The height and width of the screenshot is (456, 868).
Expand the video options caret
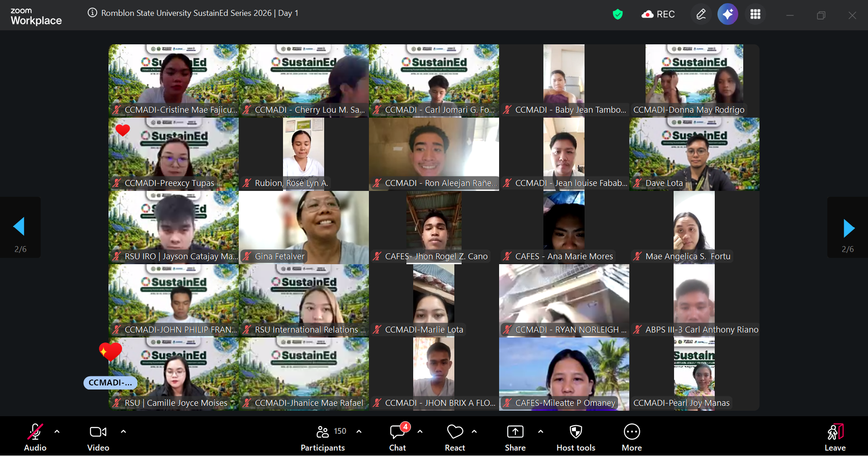tap(123, 432)
